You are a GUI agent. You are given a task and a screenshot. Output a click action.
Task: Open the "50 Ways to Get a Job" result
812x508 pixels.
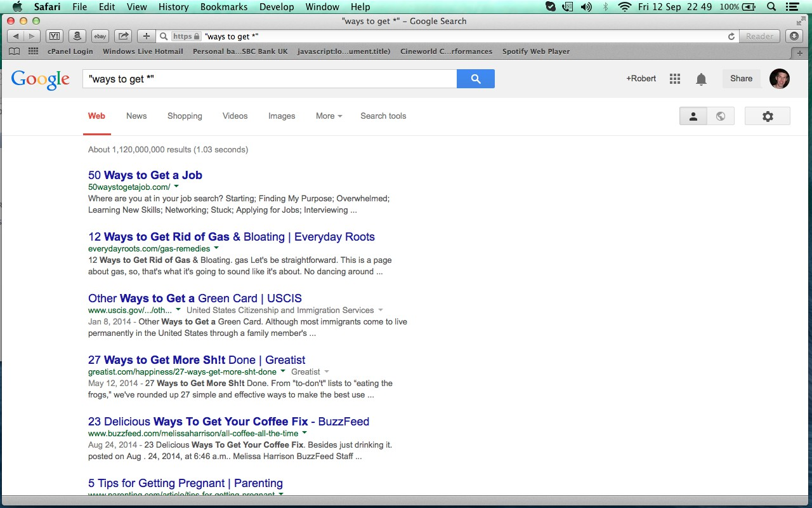(145, 175)
